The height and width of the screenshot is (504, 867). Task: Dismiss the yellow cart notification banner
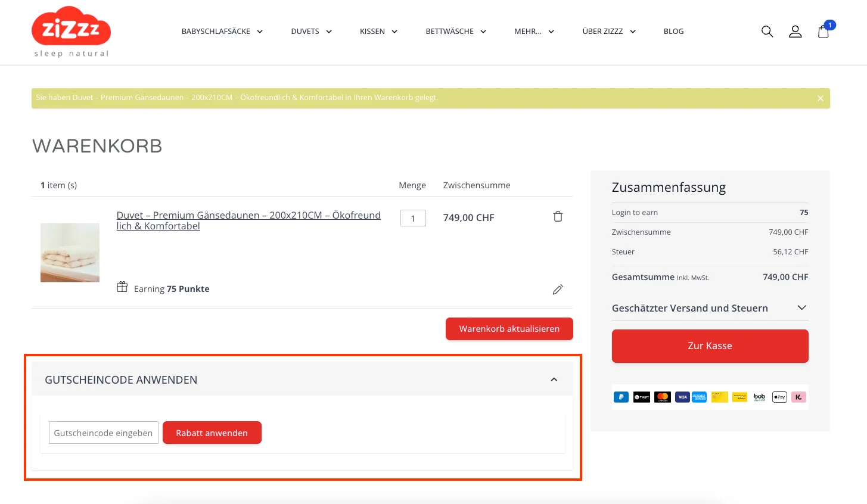pyautogui.click(x=821, y=98)
